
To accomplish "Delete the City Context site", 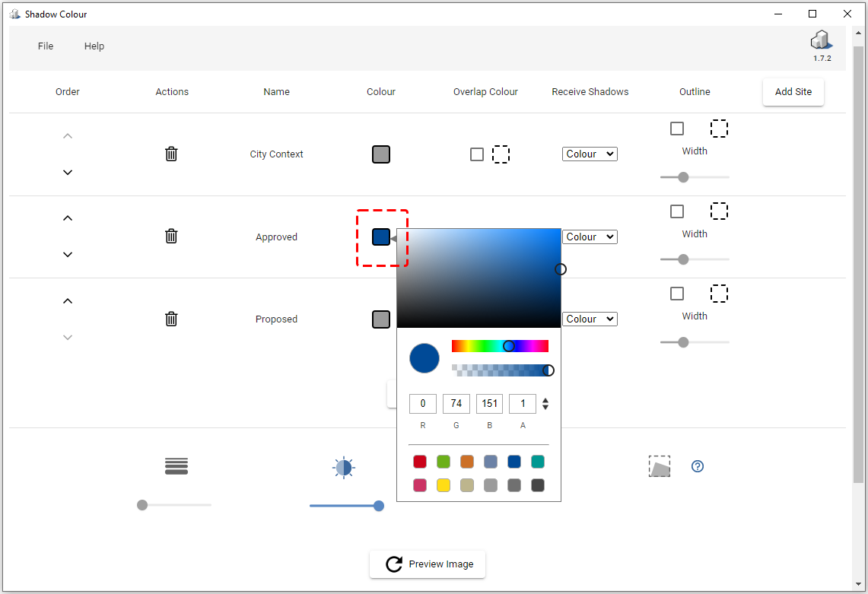I will [171, 154].
